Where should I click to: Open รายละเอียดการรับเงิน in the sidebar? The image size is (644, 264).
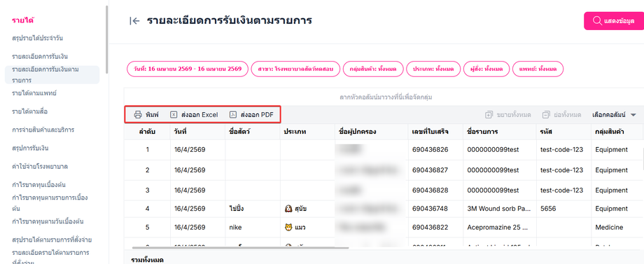(40, 56)
